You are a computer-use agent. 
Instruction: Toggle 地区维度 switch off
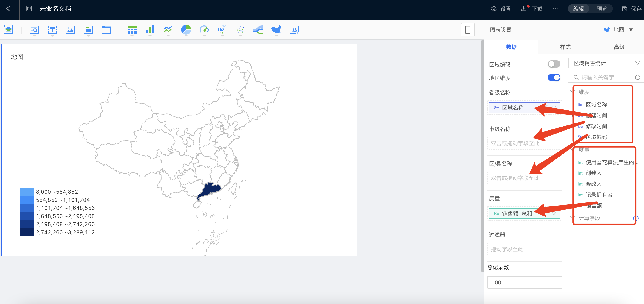click(x=554, y=78)
